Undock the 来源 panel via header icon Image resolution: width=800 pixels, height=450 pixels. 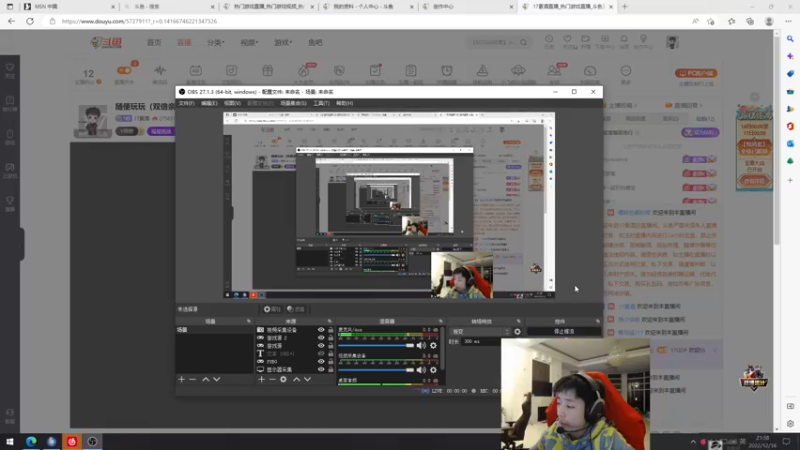[330, 321]
